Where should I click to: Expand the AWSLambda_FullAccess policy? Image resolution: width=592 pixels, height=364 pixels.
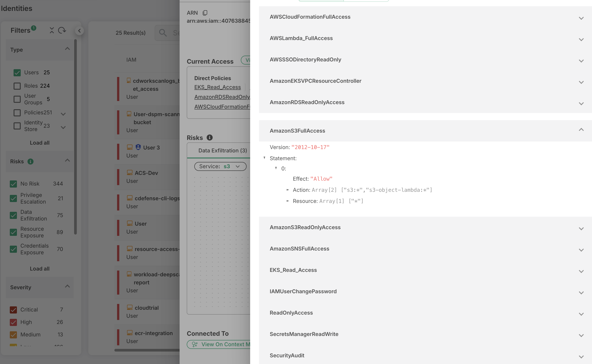pos(581,39)
